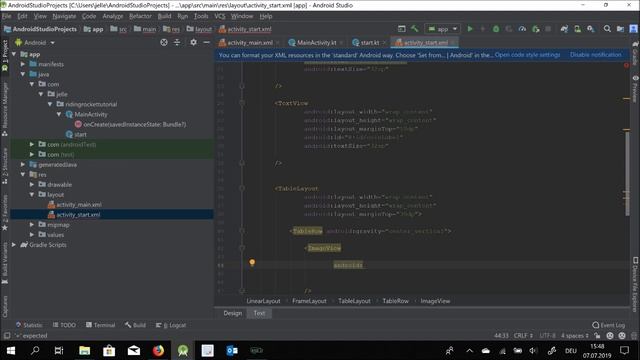Open the Refactor menu

click(140, 16)
